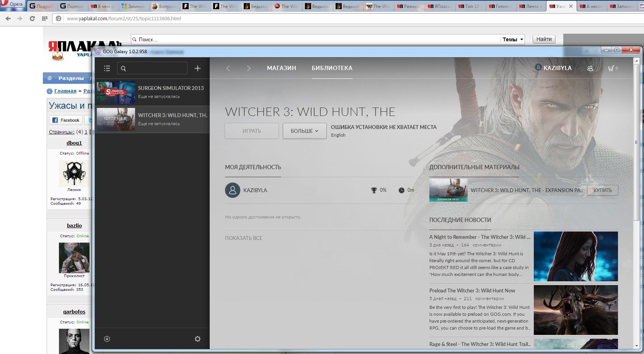Click the Yaplakal Поиск search field
The height and width of the screenshot is (354, 644).
click(x=315, y=39)
